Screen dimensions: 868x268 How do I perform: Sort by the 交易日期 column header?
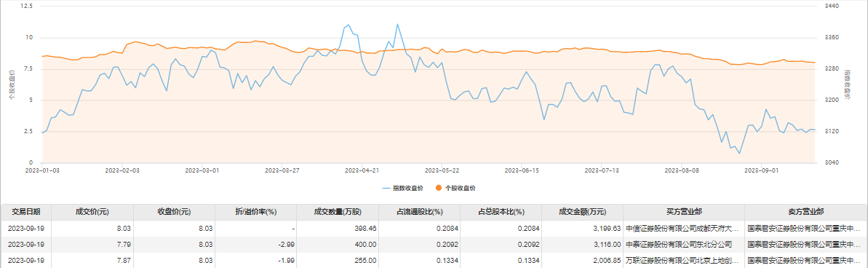point(26,212)
